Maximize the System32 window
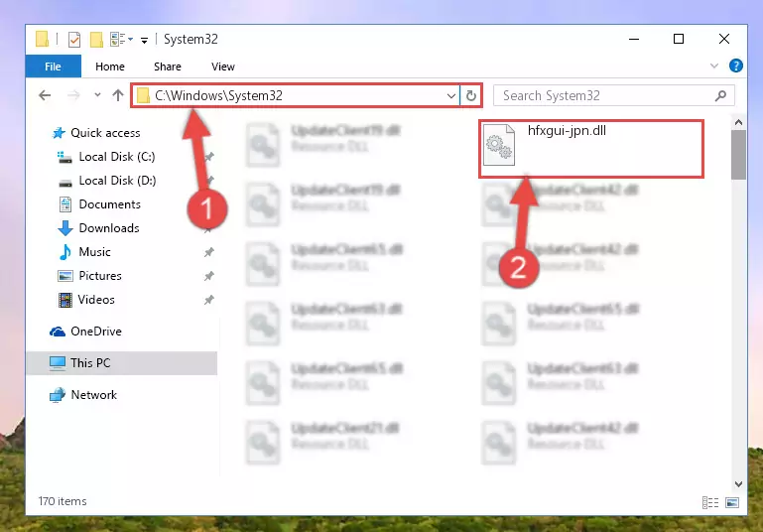Image resolution: width=763 pixels, height=532 pixels. coord(679,39)
